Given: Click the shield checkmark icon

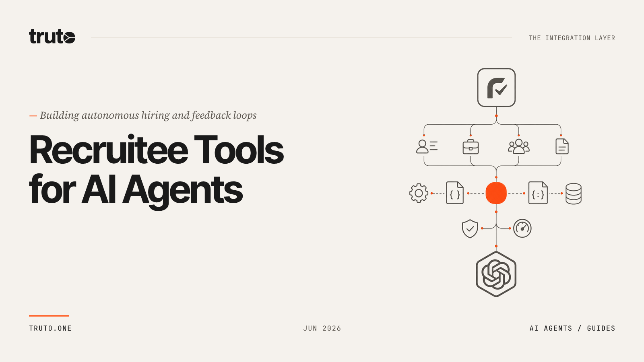Looking at the screenshot, I should coord(470,228).
